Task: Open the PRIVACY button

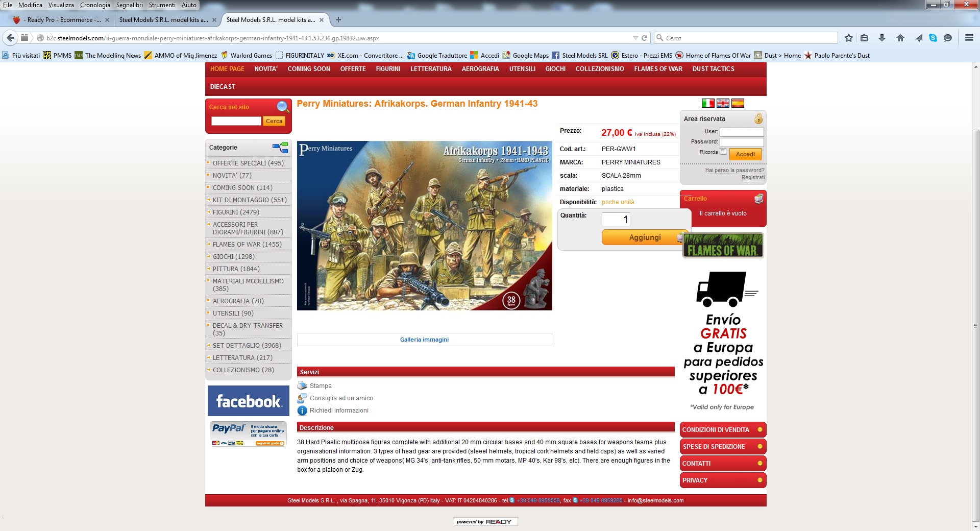Action: (723, 480)
